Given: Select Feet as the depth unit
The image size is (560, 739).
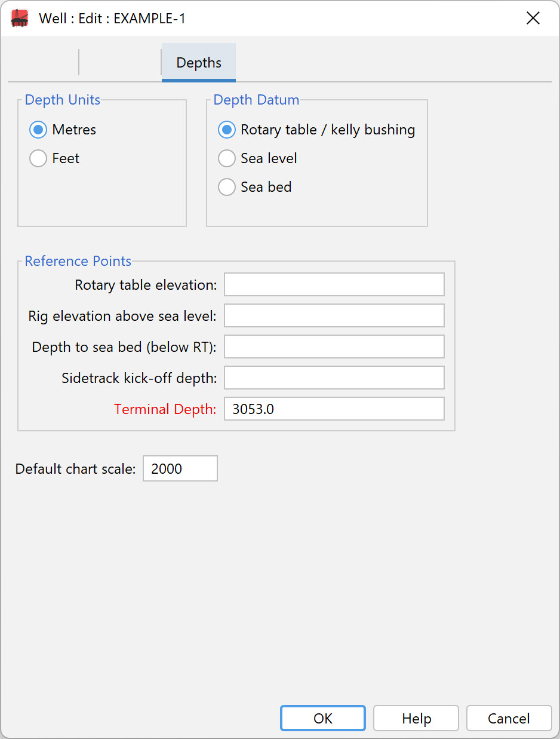Looking at the screenshot, I should (x=54, y=158).
